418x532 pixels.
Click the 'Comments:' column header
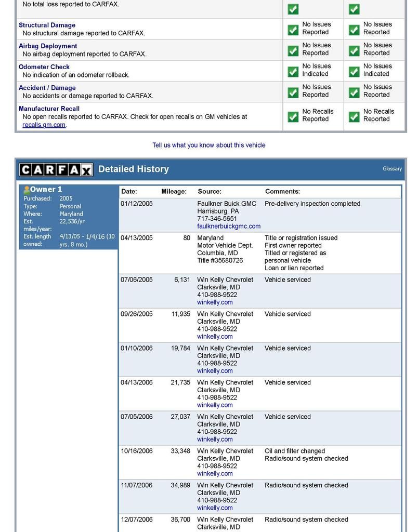(282, 192)
